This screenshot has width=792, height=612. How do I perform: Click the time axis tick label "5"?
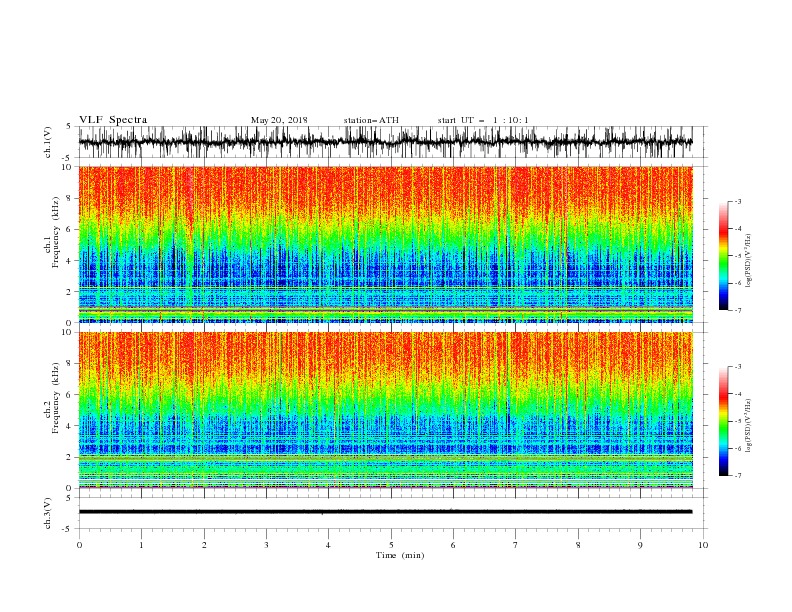[x=391, y=545]
